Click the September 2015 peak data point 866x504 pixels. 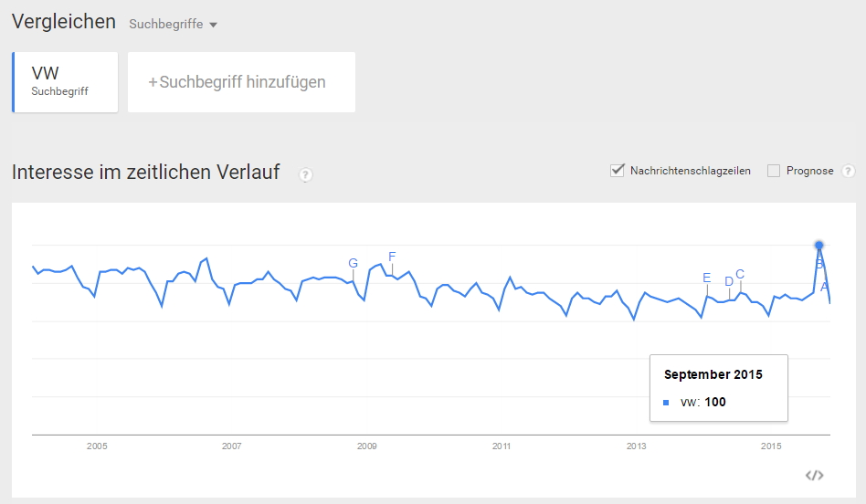819,245
